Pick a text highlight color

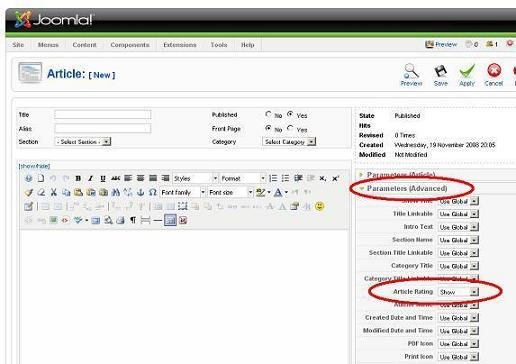pyautogui.click(x=260, y=192)
